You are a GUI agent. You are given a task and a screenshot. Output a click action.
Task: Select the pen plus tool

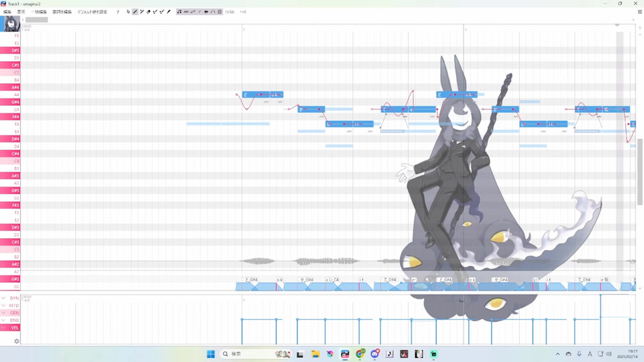coord(142,12)
